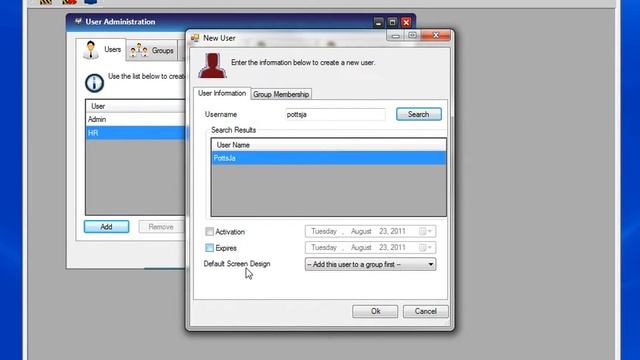Image resolution: width=640 pixels, height=360 pixels.
Task: Click the New User title bar icon
Action: coord(195,38)
